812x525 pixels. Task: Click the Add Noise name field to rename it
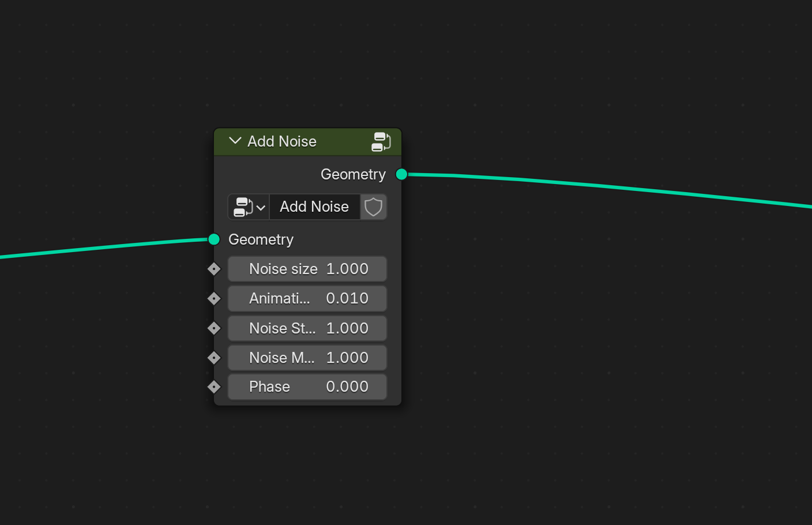[314, 207]
